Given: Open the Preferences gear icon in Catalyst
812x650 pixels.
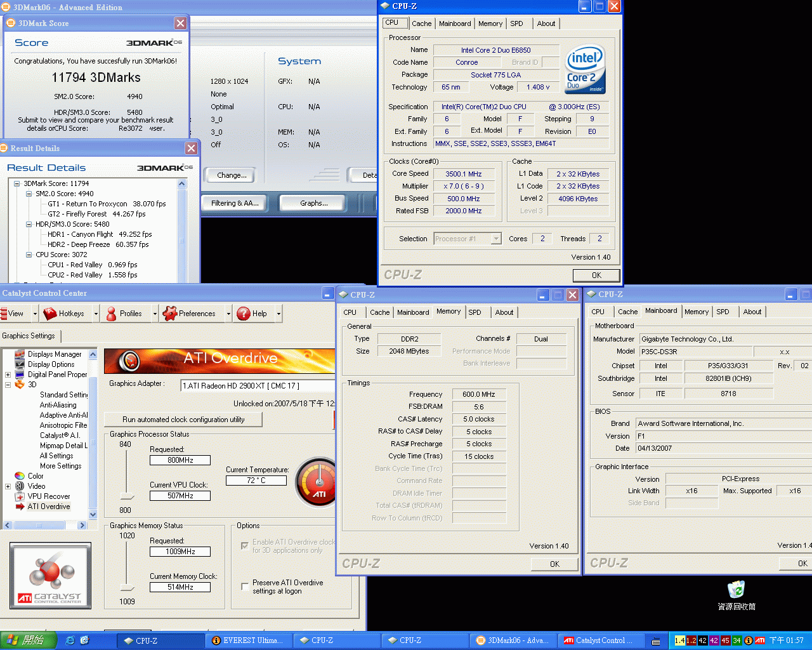Looking at the screenshot, I should (169, 313).
